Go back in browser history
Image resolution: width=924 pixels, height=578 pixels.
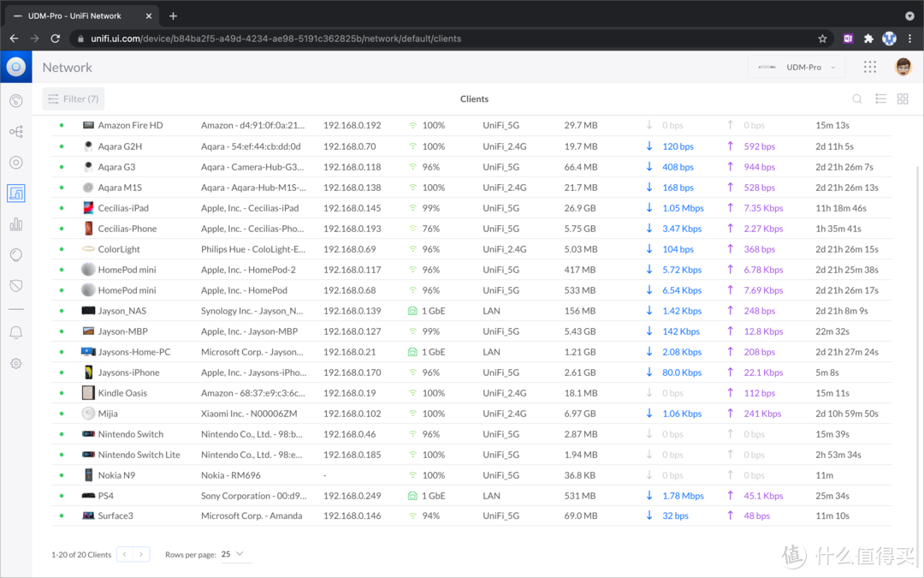[15, 39]
